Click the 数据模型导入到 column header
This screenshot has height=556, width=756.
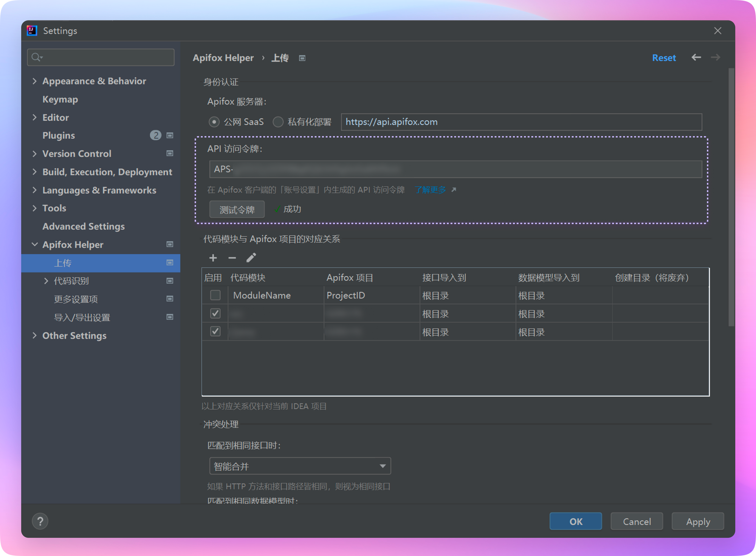[x=549, y=278]
